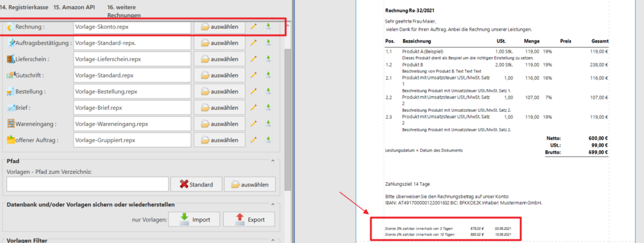
Task: Click green download icon for Bestellung
Action: coord(268,92)
